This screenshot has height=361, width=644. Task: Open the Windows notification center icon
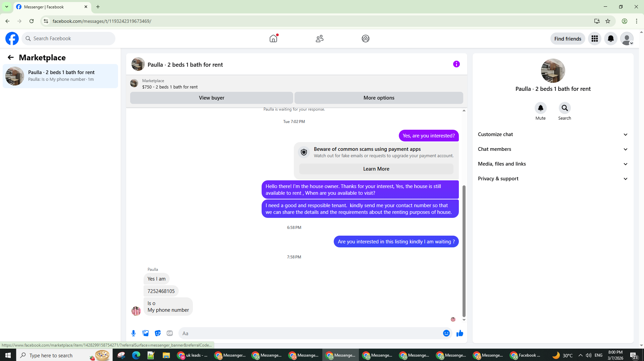(634, 355)
